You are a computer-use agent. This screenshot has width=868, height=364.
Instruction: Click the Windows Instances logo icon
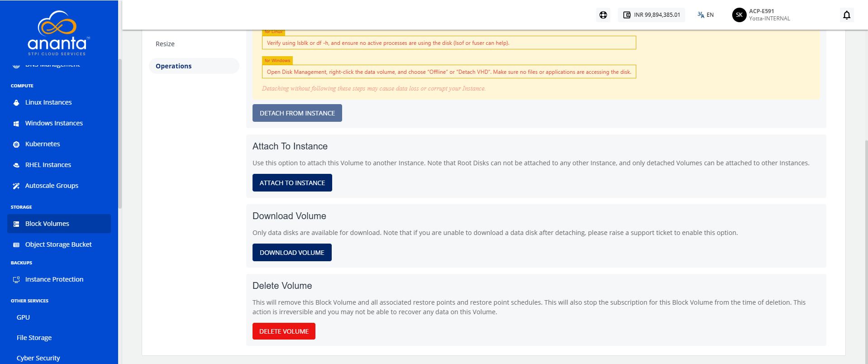point(16,124)
